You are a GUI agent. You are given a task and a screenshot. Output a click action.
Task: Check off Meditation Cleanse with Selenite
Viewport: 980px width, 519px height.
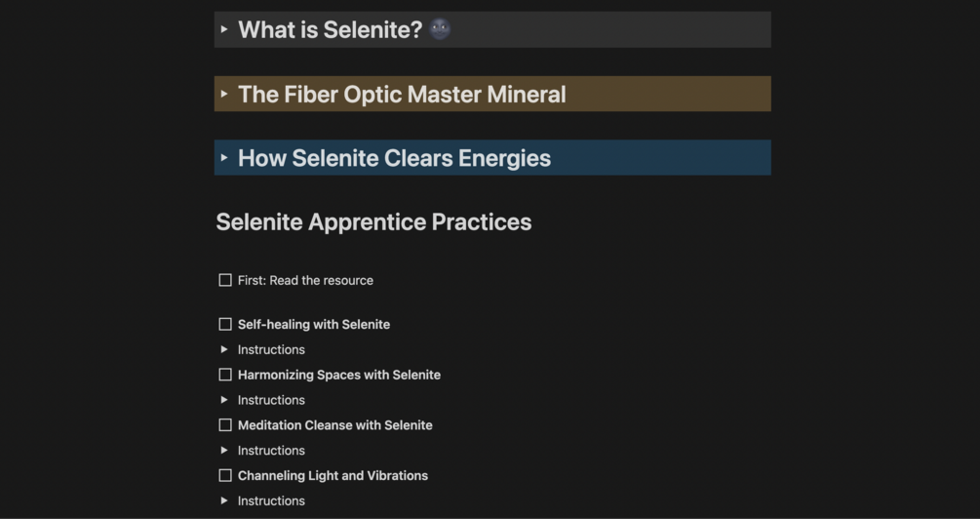[225, 425]
